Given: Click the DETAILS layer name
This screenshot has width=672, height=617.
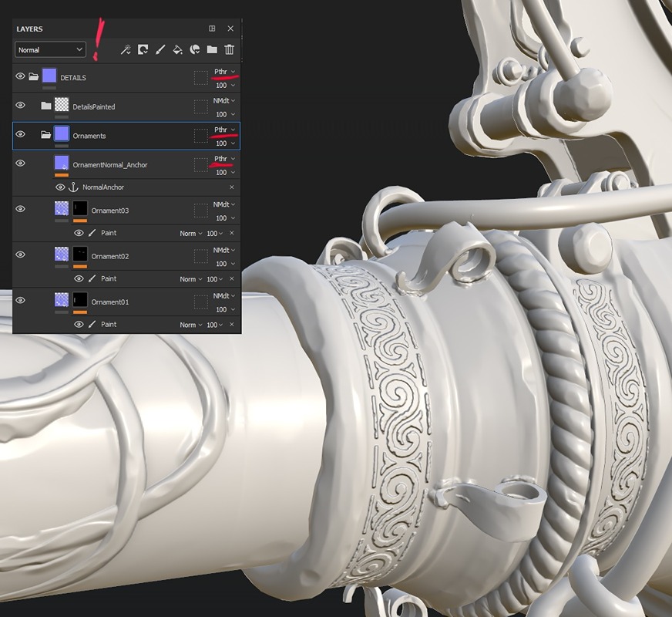Looking at the screenshot, I should tap(73, 78).
